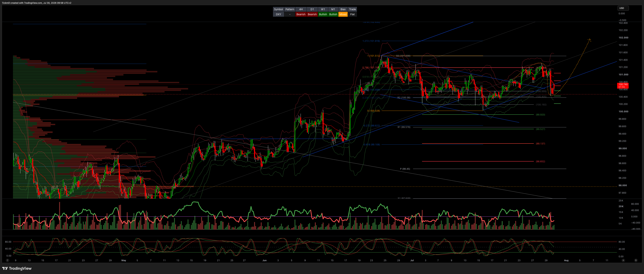Viewport: 644px width, 274px height.
Task: Select the D1 column header
Action: point(312,9)
